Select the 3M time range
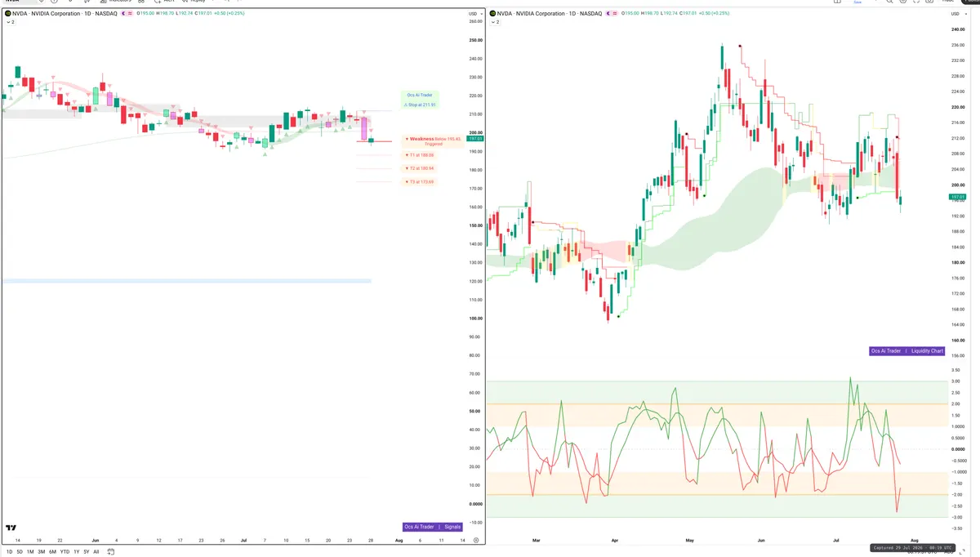The width and height of the screenshot is (980, 557). [42, 552]
